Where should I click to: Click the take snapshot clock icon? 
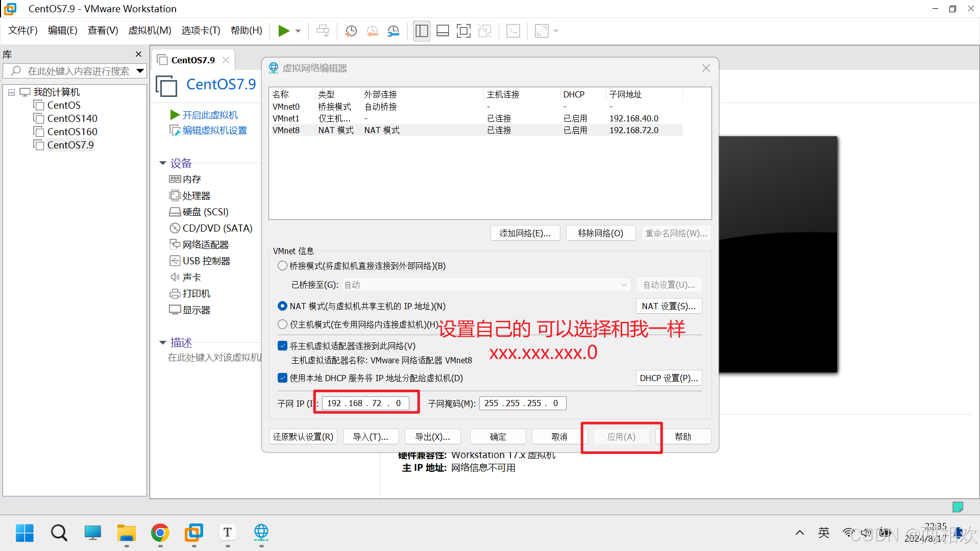click(x=351, y=31)
